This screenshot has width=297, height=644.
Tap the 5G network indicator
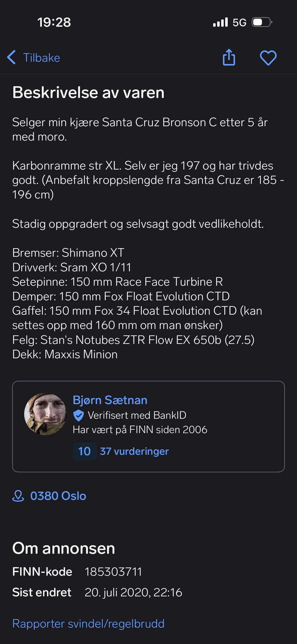pos(239,23)
